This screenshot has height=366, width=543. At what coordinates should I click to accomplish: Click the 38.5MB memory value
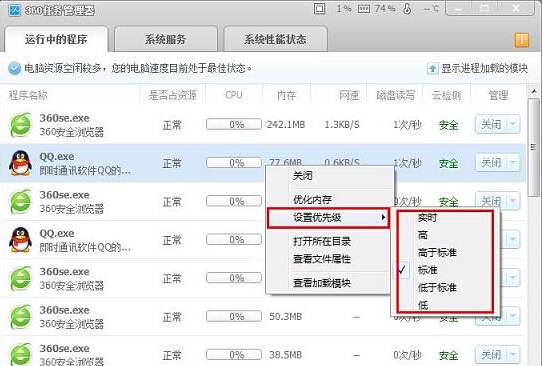tap(285, 355)
